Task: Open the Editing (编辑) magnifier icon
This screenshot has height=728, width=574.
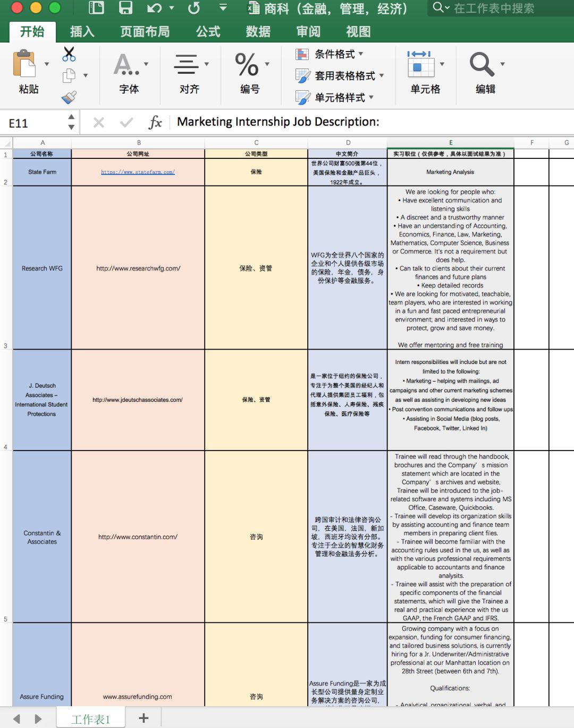Action: tap(482, 64)
